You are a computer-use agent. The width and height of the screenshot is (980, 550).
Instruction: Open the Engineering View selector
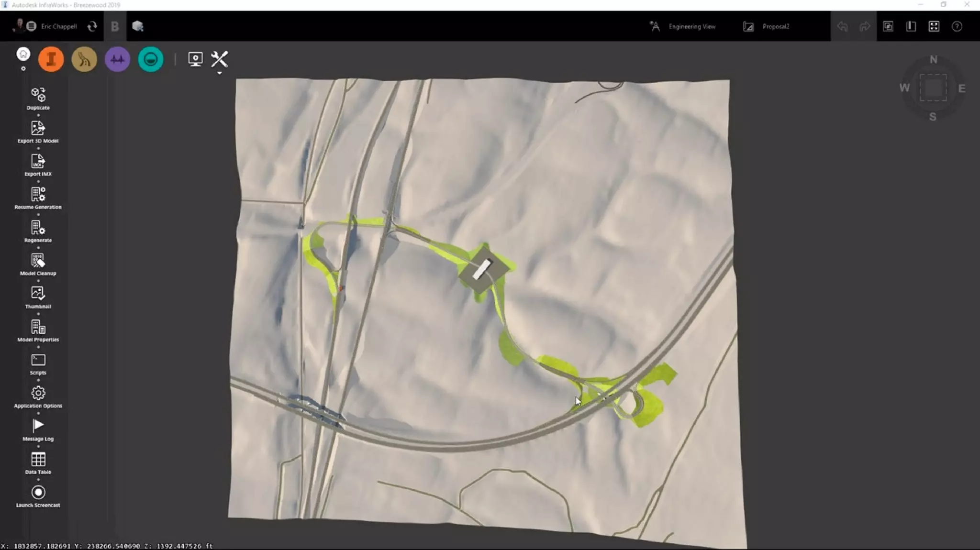pos(691,27)
